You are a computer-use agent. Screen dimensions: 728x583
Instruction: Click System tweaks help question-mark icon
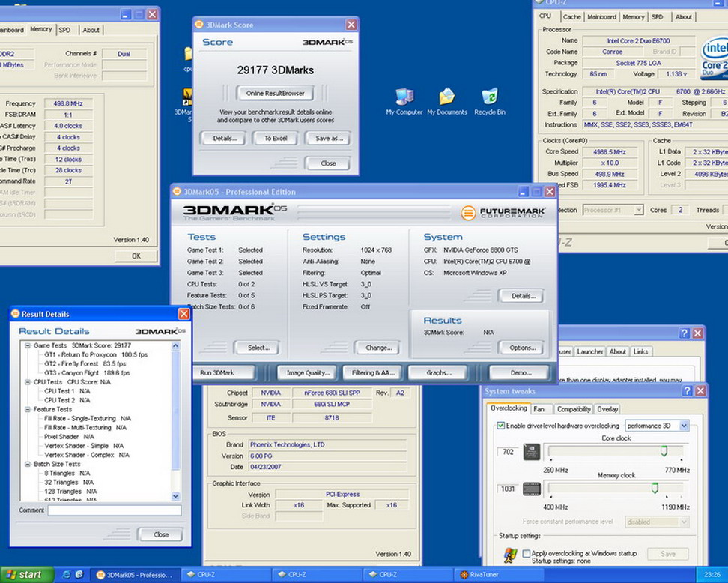(x=687, y=391)
